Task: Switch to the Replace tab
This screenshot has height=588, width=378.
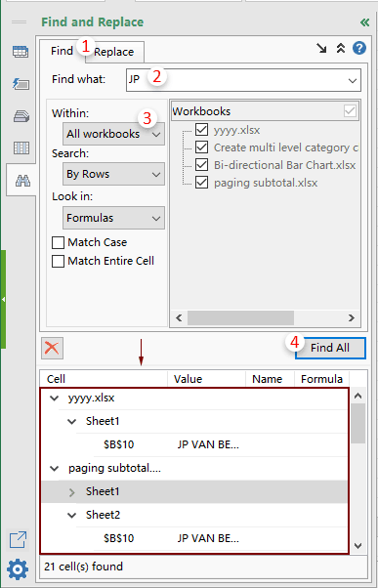Action: tap(114, 52)
